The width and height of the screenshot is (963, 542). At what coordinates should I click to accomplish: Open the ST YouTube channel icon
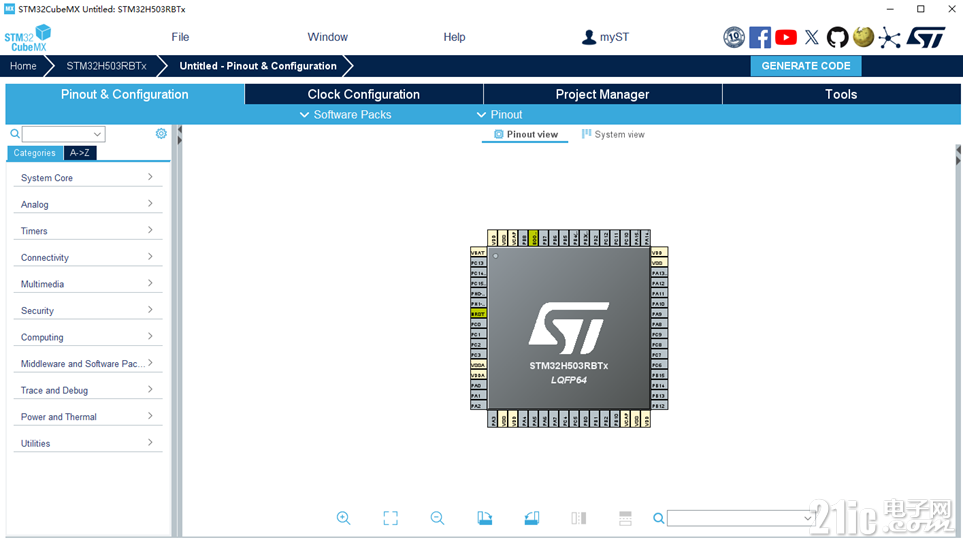pos(786,37)
